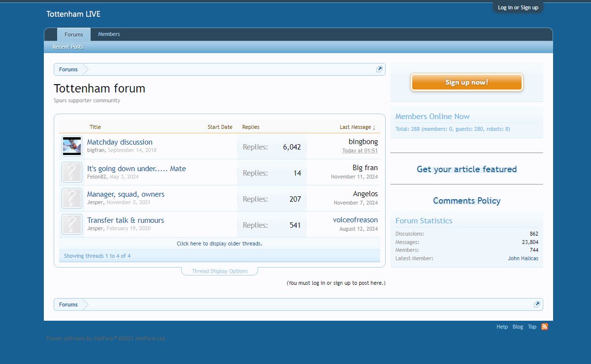The height and width of the screenshot is (364, 591).
Task: Sort threads by Replies column
Action: pos(251,127)
